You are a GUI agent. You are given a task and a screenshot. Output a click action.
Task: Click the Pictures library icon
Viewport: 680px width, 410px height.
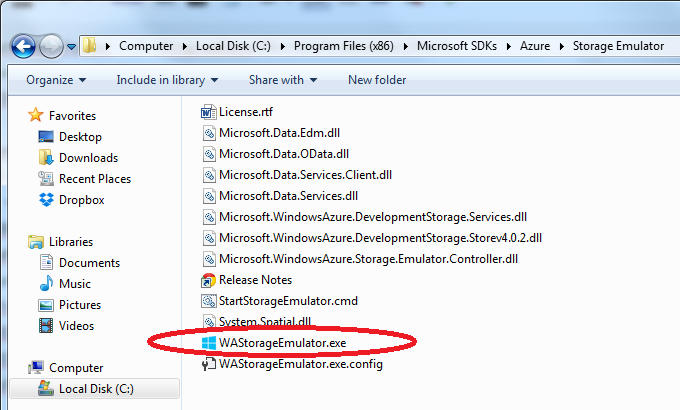coord(46,305)
